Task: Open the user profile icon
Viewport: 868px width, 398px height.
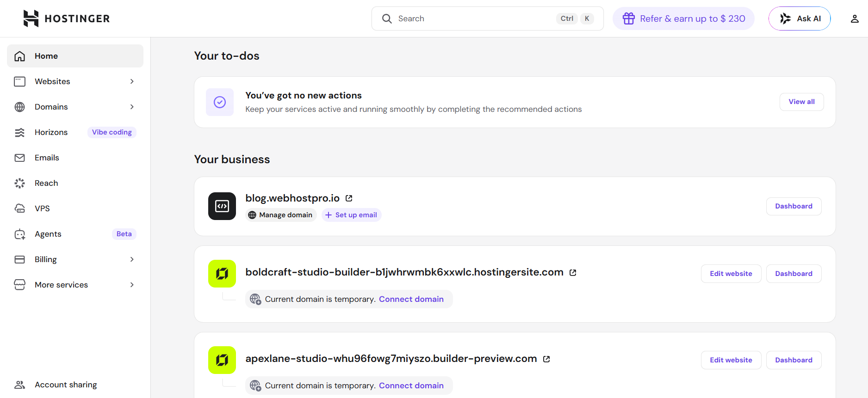Action: [855, 18]
